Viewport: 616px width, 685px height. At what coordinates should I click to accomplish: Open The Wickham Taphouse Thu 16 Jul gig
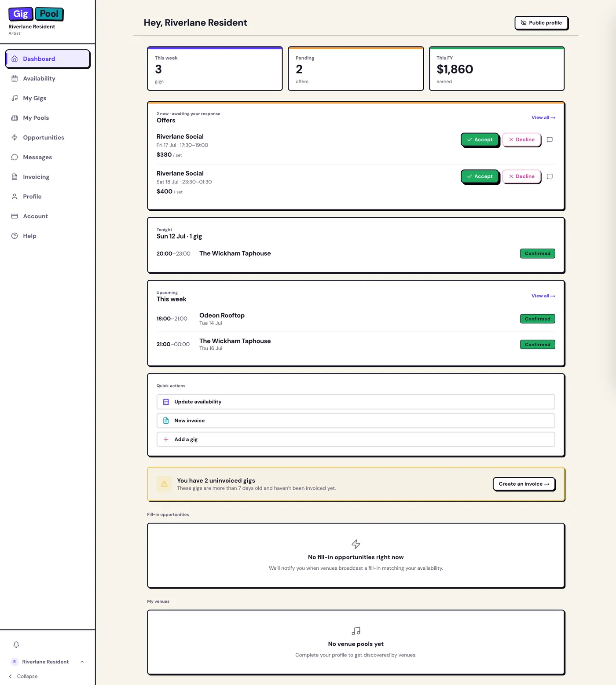[356, 344]
